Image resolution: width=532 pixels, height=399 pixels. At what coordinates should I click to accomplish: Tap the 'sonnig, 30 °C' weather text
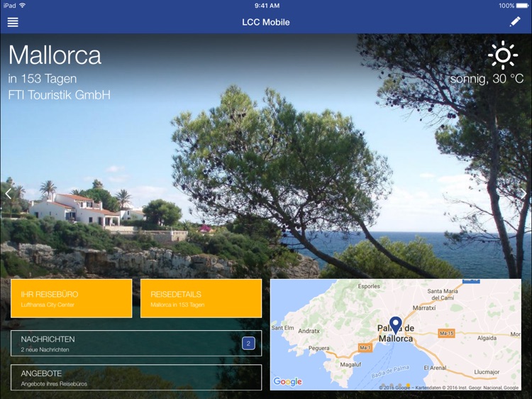(487, 79)
